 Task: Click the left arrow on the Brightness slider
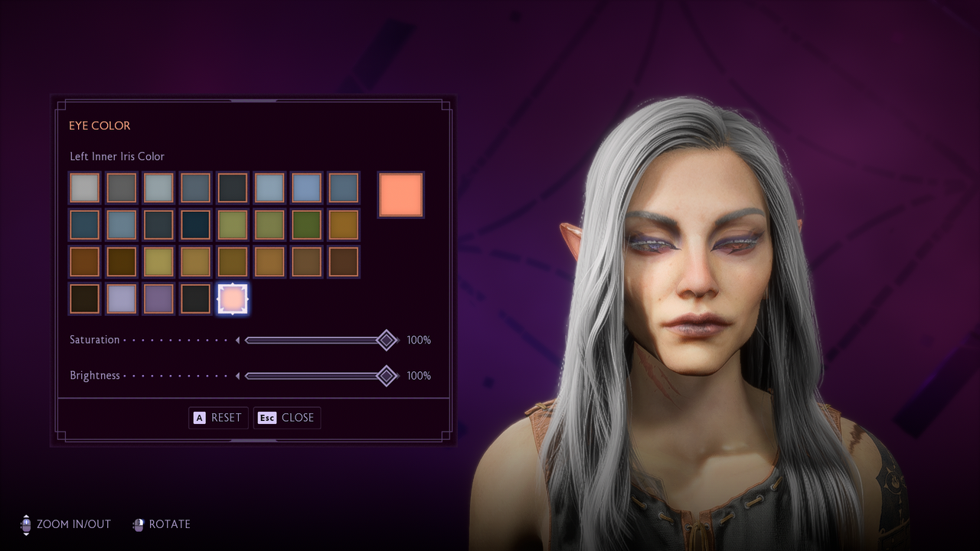click(x=237, y=376)
